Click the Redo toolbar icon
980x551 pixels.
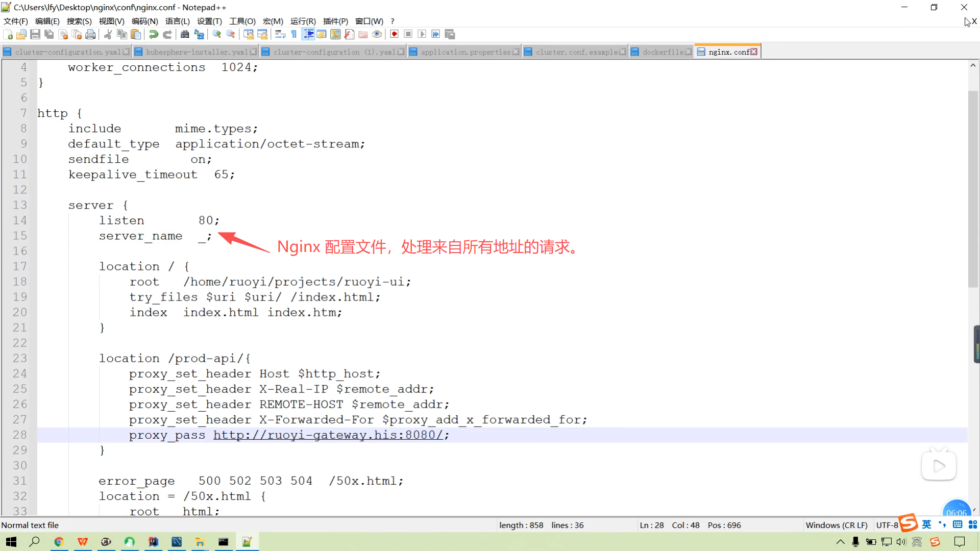167,34
